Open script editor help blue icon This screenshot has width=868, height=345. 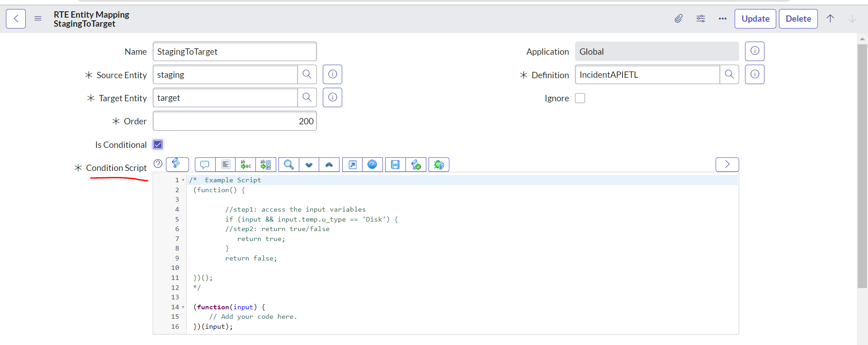pyautogui.click(x=373, y=165)
